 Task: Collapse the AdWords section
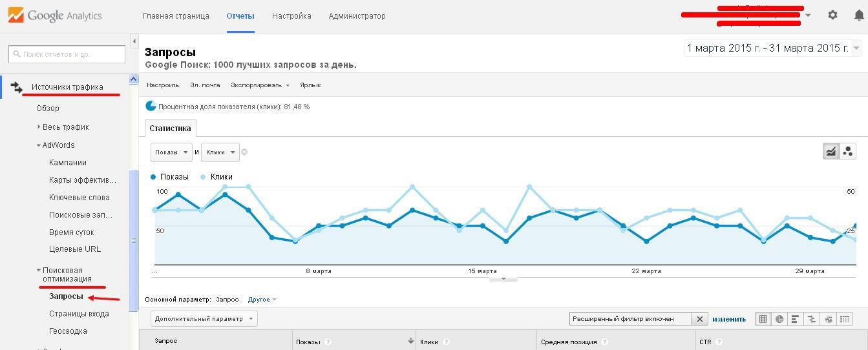(x=39, y=145)
